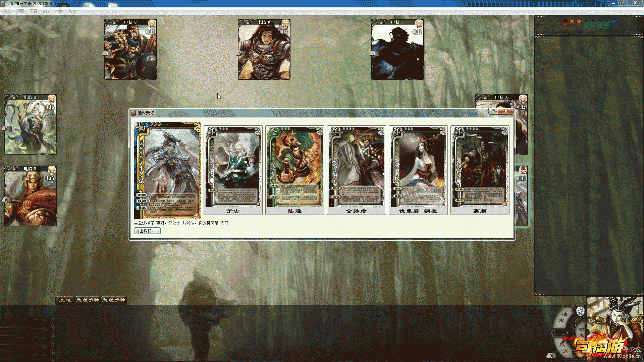The width and height of the screenshot is (644, 362).
Task: Click the 内奸 role badge
Action: [x=581, y=311]
